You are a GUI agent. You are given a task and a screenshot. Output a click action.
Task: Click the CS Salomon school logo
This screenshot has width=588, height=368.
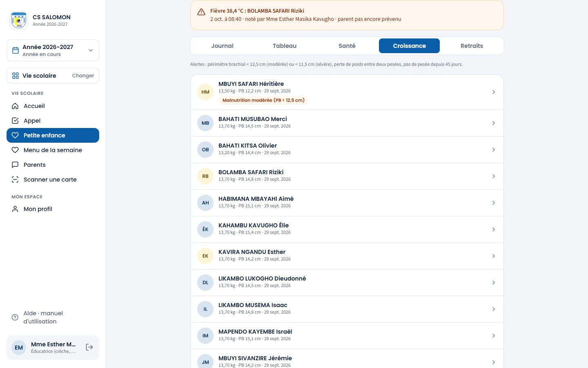point(19,20)
